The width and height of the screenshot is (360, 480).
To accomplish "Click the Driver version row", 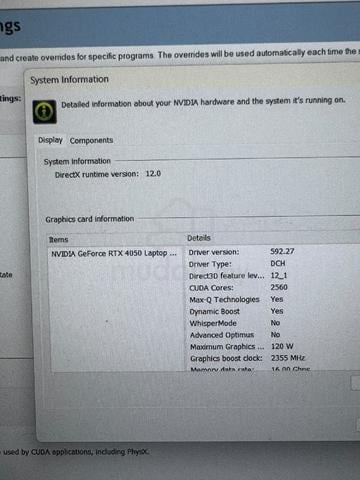I will click(x=273, y=252).
